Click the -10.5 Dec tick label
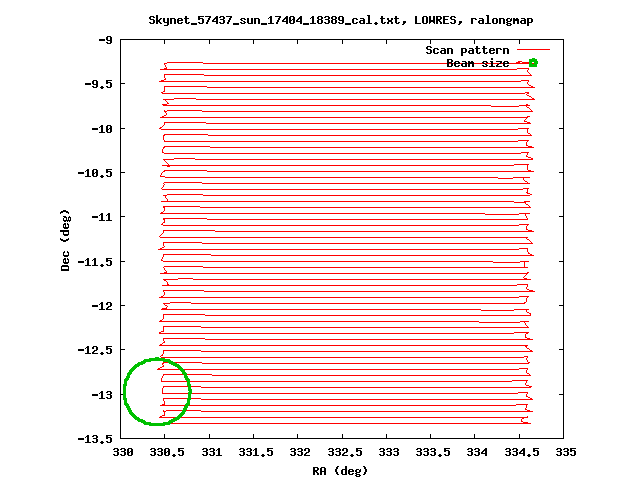 point(95,173)
